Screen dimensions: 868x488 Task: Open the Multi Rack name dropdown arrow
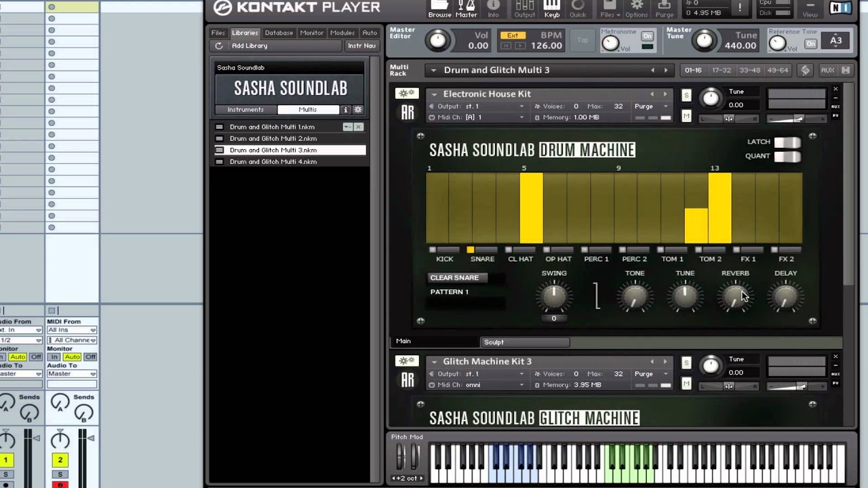click(x=433, y=70)
